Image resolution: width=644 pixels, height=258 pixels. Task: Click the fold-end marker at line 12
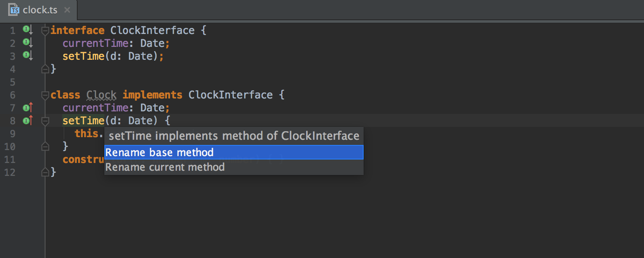(45, 172)
